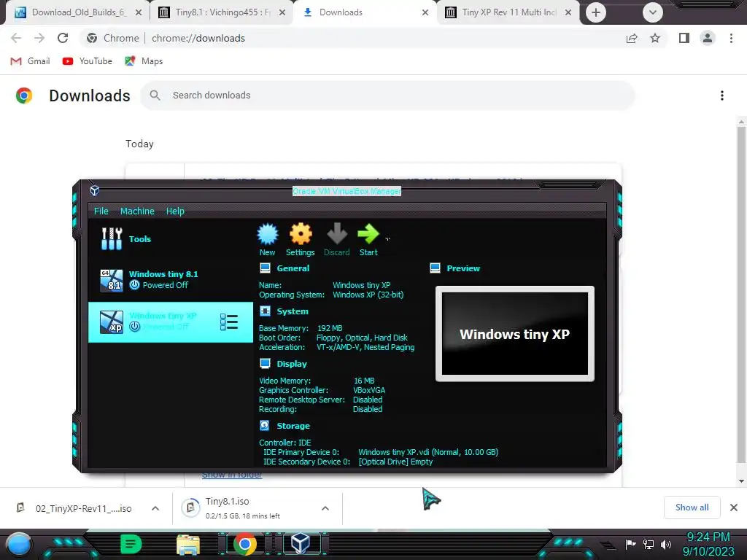Click the Chrome taskbar icon
Viewport: 747px width, 560px height.
tap(245, 544)
